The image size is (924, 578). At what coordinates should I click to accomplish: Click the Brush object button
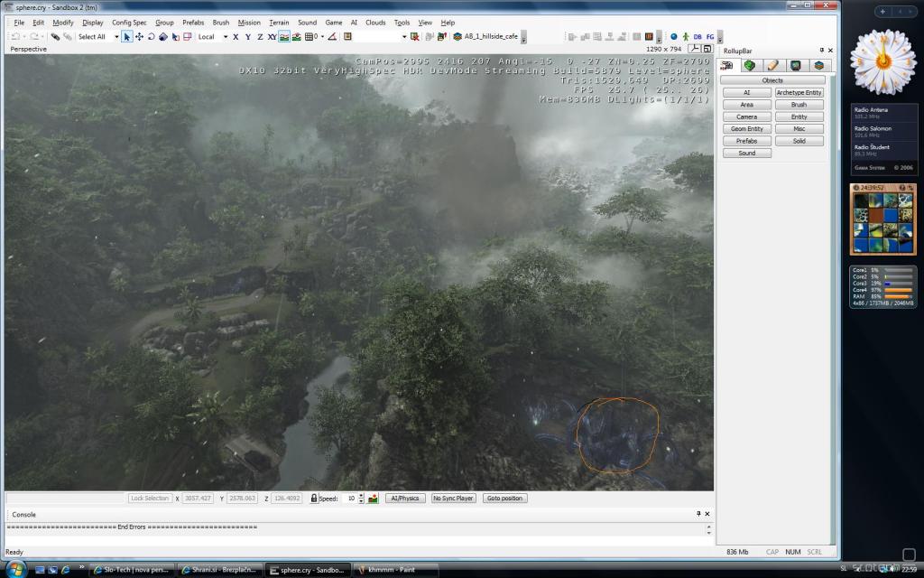click(799, 105)
